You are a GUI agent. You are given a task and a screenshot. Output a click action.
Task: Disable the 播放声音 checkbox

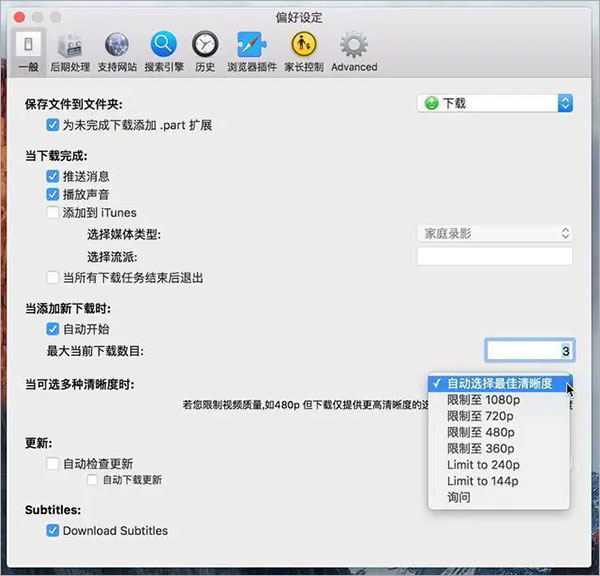pos(53,194)
